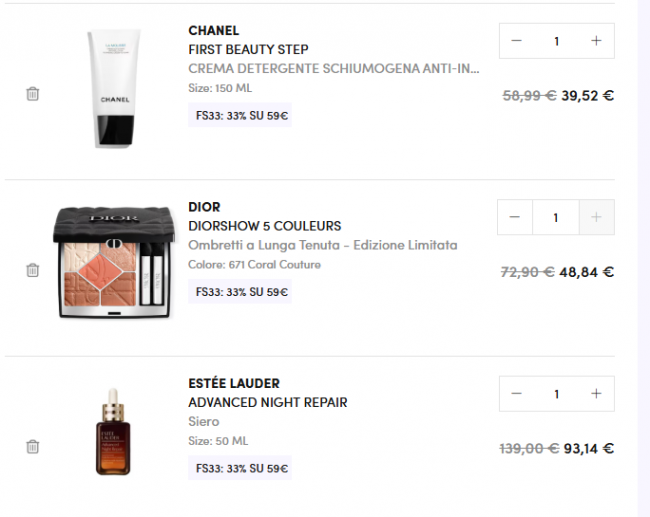Screen dimensions: 650x517
Task: Decrease quantity of Chanel First Beauty Step
Action: click(516, 41)
